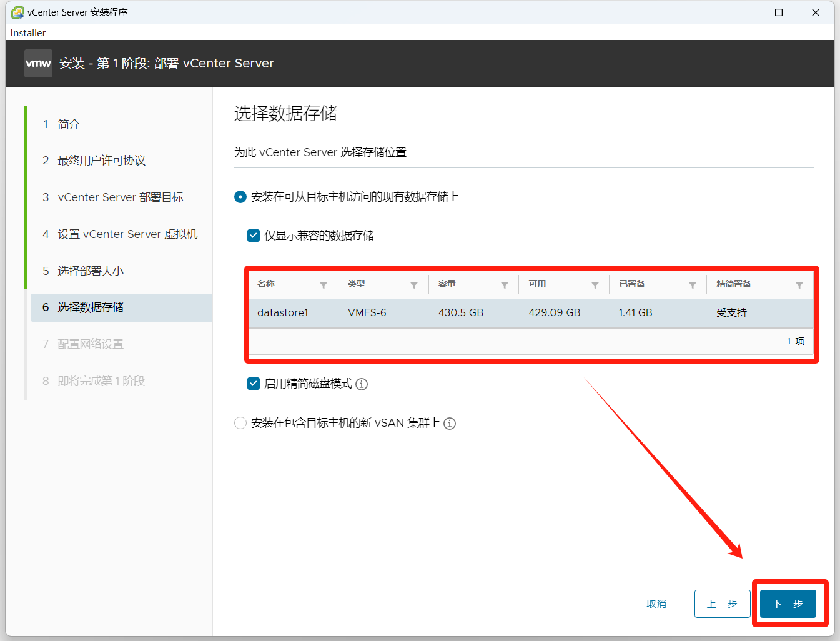The image size is (840, 641).
Task: Select the existing datastore install radio button
Action: click(x=240, y=197)
